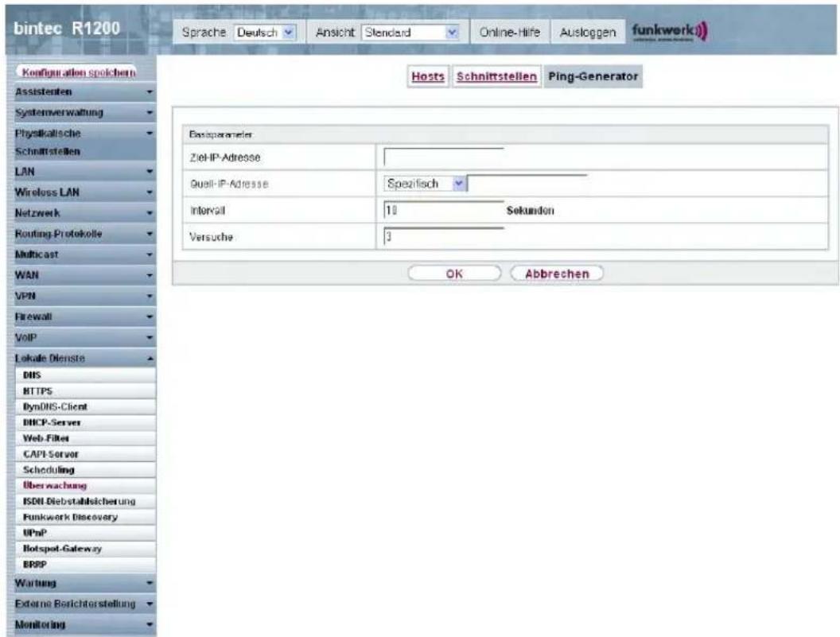The image size is (840, 637).
Task: Expand the Monitoring menu
Action: [84, 625]
